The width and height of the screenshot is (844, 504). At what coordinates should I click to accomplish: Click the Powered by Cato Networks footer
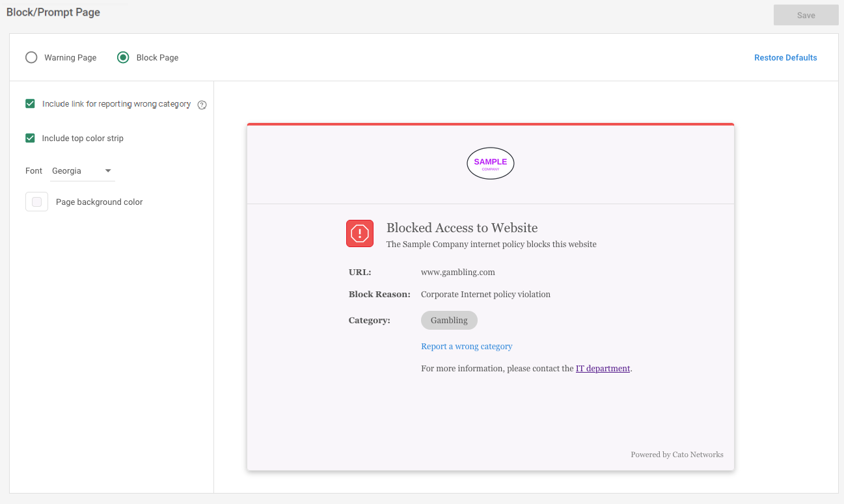[x=677, y=455]
